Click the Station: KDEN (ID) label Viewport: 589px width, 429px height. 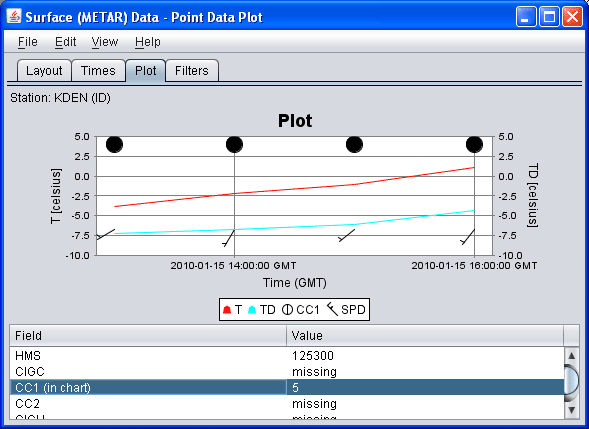pyautogui.click(x=60, y=98)
